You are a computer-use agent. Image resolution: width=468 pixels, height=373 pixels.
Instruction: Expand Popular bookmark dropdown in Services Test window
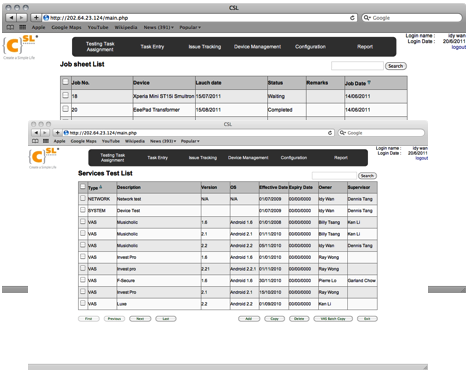[x=190, y=141]
